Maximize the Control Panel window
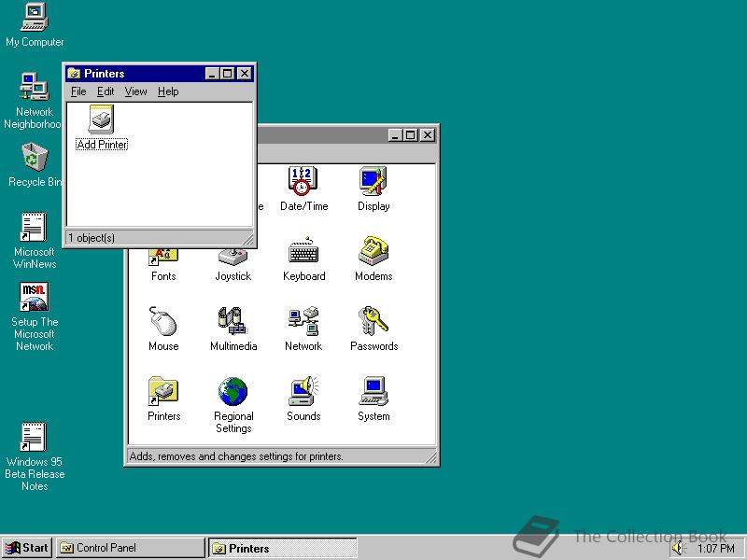This screenshot has width=747, height=560. pyautogui.click(x=410, y=135)
